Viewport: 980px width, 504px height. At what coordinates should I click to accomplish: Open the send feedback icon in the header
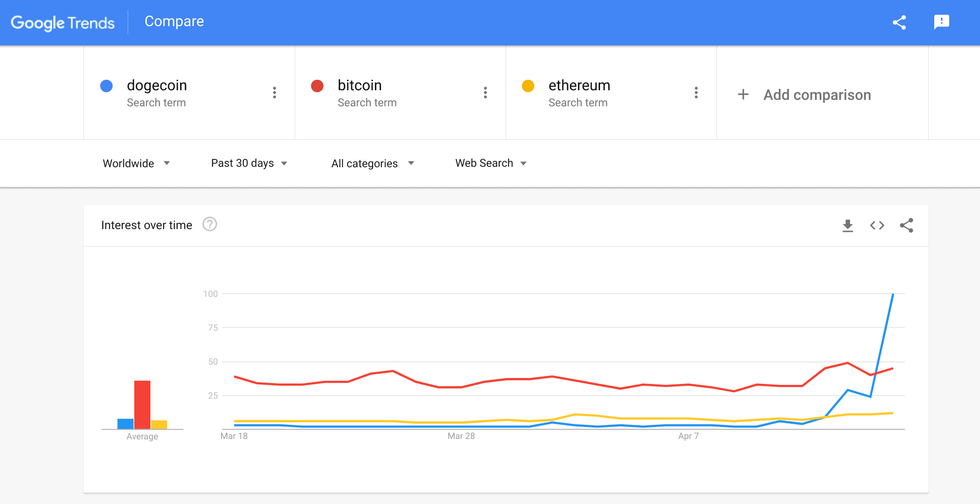coord(941,22)
